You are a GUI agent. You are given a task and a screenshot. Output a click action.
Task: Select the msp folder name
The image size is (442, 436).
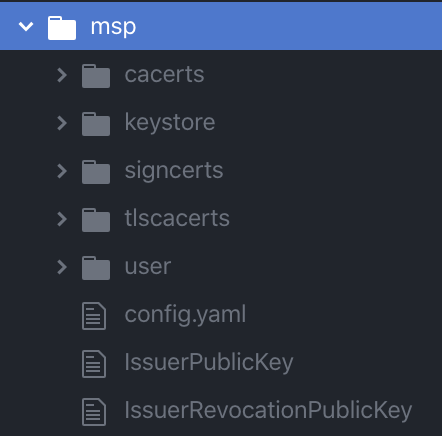click(113, 27)
